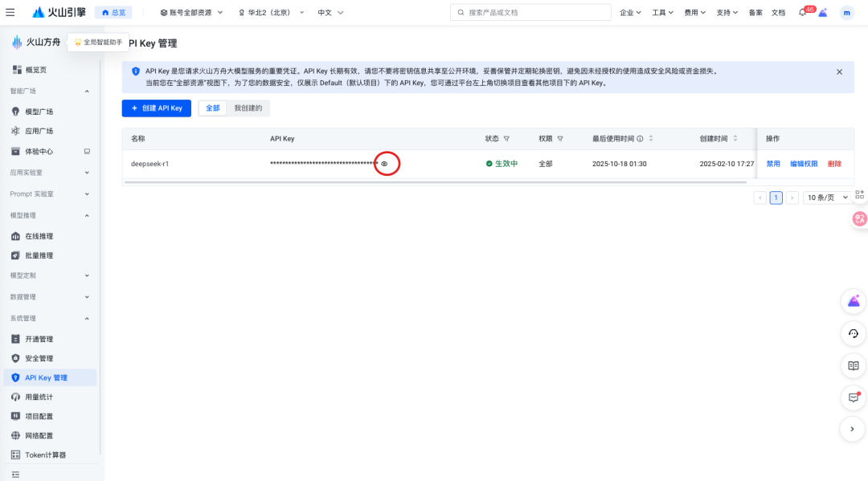This screenshot has width=868, height=481.
Task: Collapse the 系统管理 sidebar section
Action: pos(87,319)
